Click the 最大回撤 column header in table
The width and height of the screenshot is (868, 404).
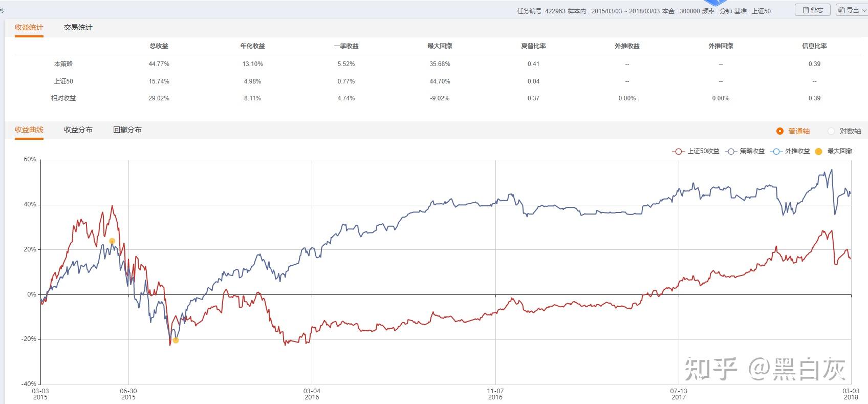pyautogui.click(x=440, y=46)
